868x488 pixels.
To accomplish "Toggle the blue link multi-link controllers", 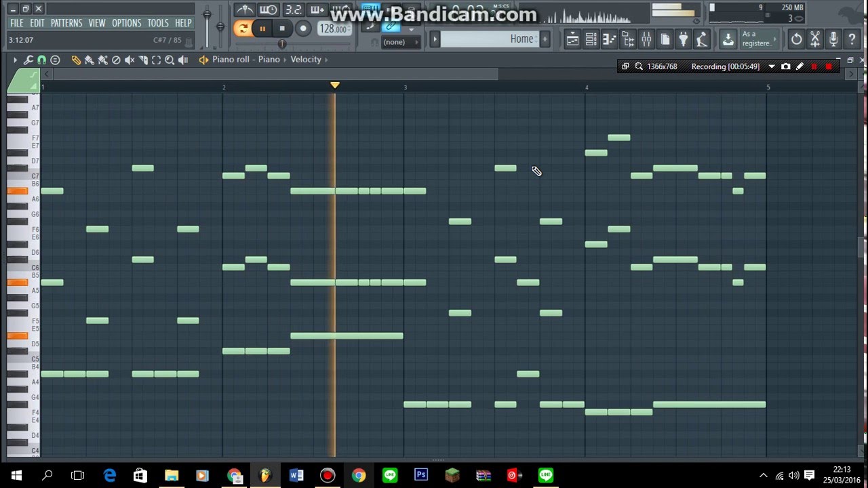I will (x=391, y=26).
